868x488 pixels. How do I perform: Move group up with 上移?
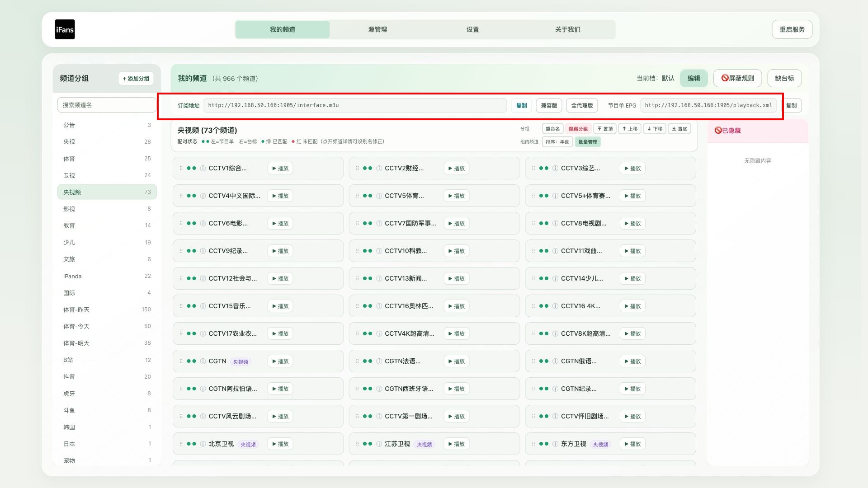[630, 129]
